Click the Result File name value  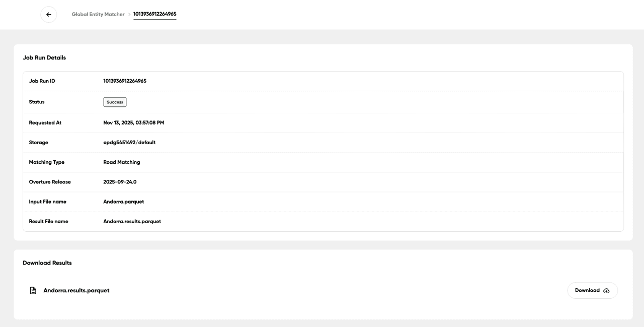pos(132,222)
